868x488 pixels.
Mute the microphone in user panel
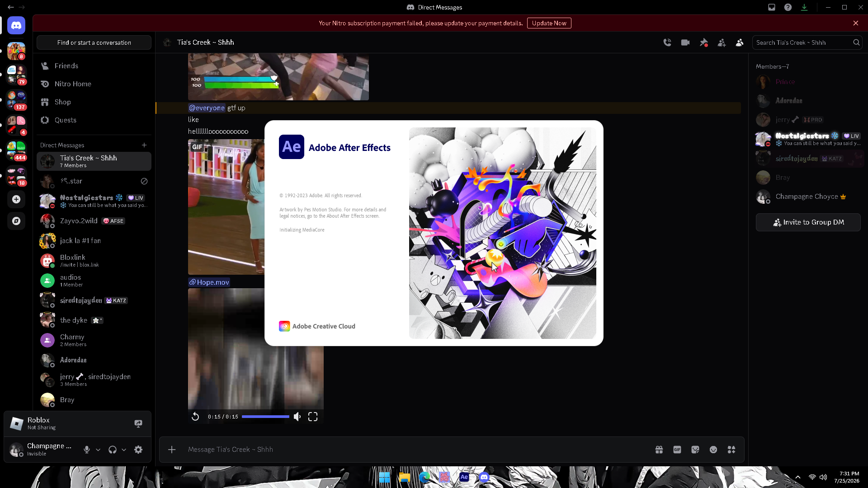[x=87, y=450]
